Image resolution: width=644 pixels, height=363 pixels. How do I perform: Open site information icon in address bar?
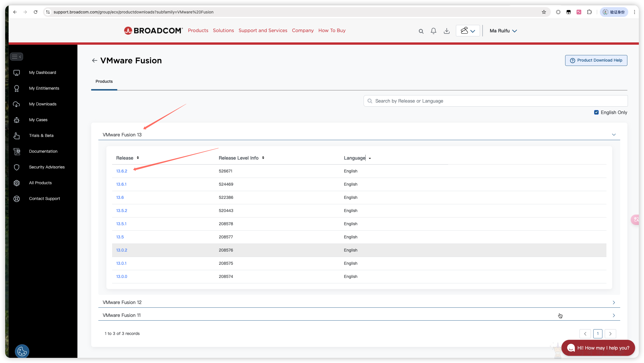[48, 12]
